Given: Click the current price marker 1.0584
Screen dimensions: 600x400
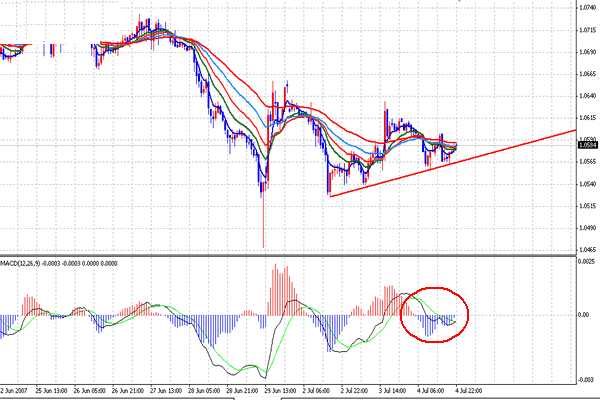Looking at the screenshot, I should tap(588, 145).
